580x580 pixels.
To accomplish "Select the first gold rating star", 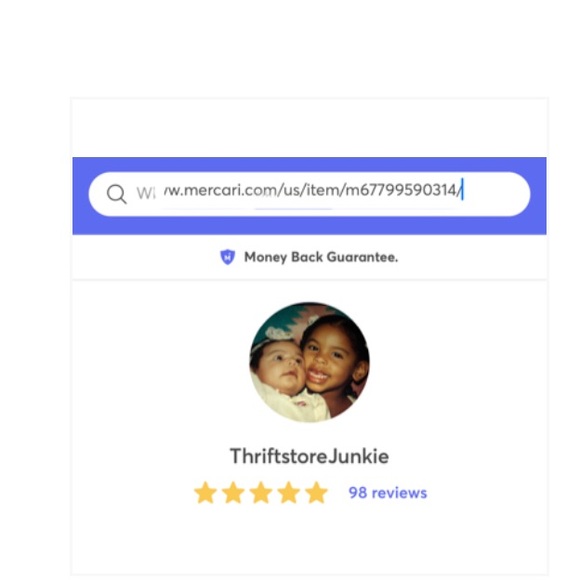I will click(206, 493).
